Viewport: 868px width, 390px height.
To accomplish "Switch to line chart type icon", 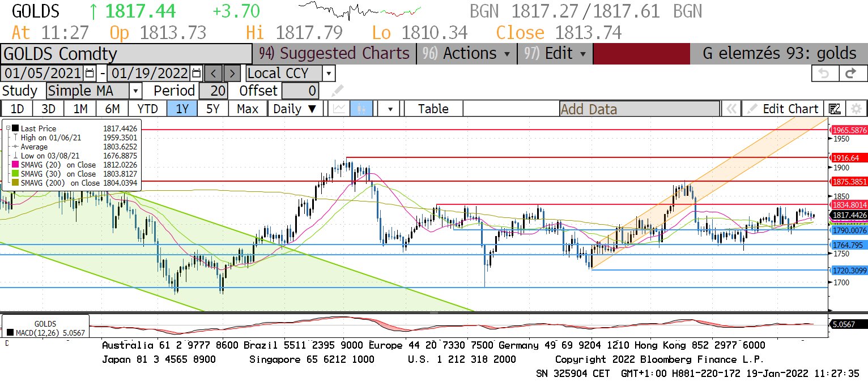I will (340, 109).
